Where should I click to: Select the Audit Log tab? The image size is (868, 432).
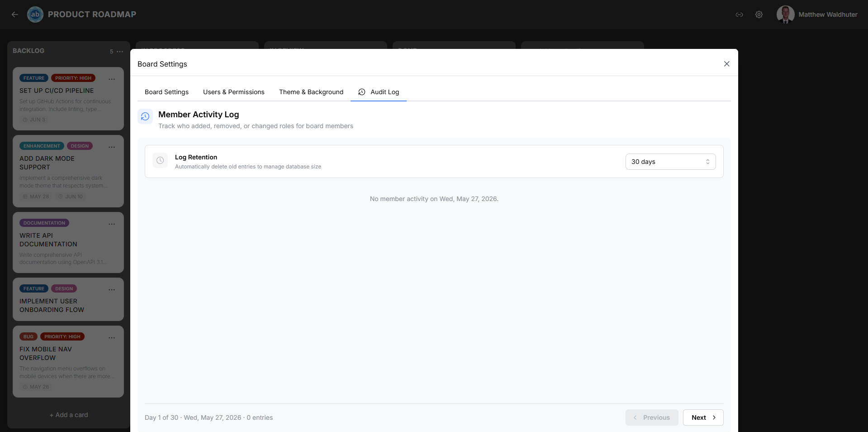(379, 92)
